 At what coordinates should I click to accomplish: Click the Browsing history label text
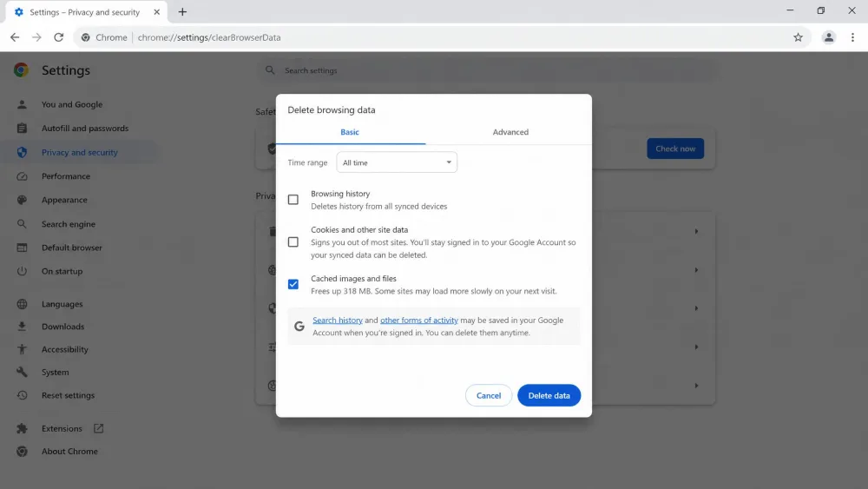pyautogui.click(x=340, y=194)
